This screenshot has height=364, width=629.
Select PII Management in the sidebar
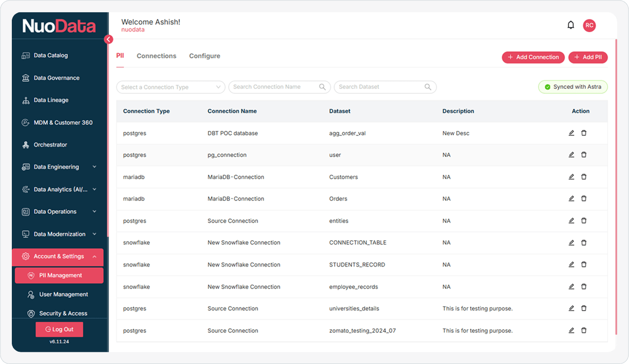coord(59,276)
